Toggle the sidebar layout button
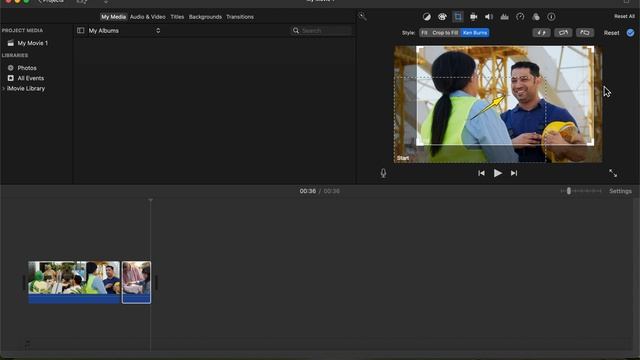 tap(80, 31)
